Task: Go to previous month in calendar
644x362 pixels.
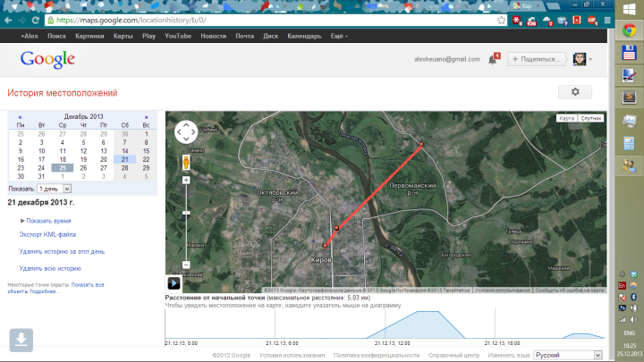Action: [x=20, y=117]
